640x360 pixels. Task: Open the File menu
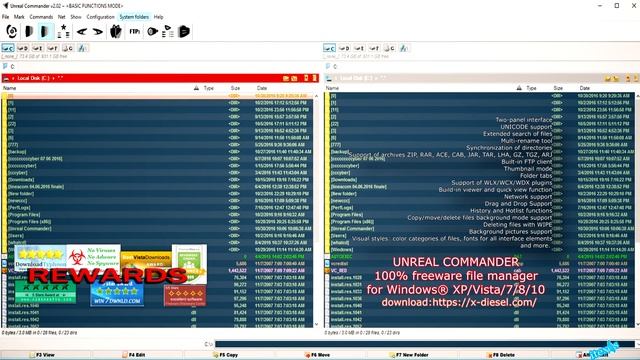5,17
